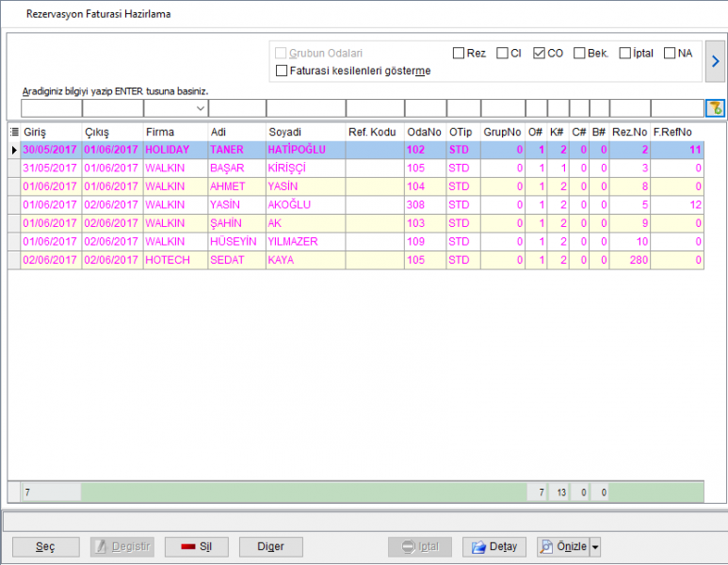Open Detay with the folder icon

(x=494, y=547)
